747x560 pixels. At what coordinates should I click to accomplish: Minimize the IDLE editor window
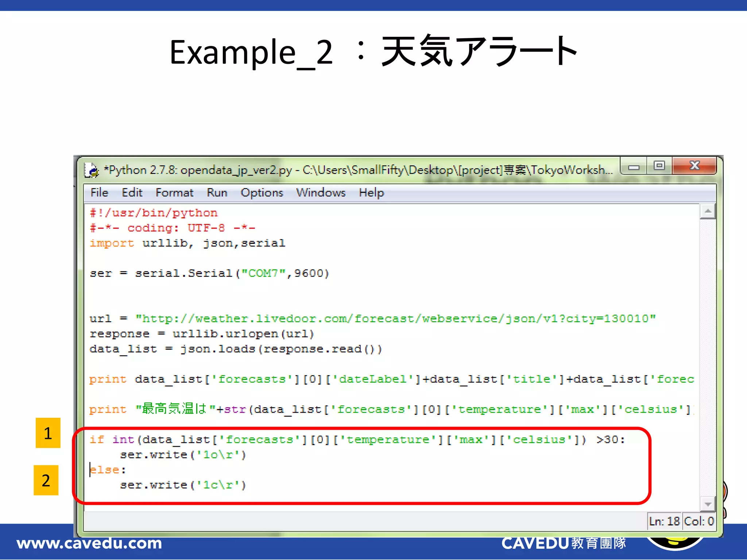point(634,167)
